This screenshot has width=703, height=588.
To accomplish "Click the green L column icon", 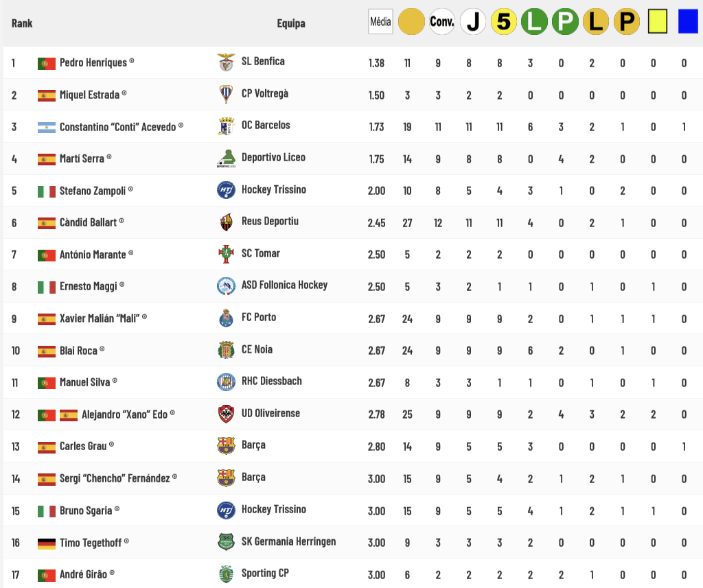I will tap(535, 22).
